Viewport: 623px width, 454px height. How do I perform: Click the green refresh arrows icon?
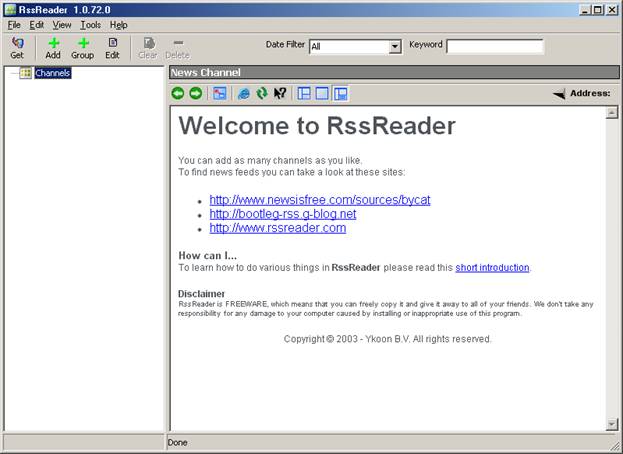[262, 93]
